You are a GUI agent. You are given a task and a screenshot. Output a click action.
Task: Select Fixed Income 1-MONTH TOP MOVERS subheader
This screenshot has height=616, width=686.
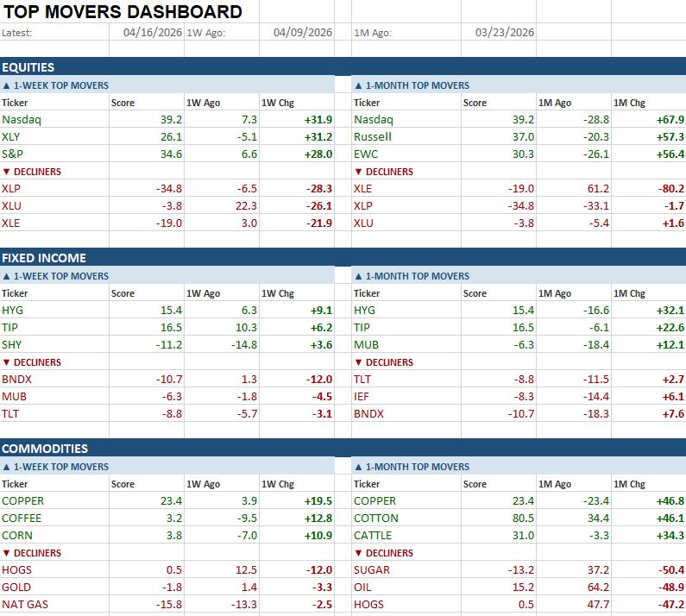coord(519,276)
